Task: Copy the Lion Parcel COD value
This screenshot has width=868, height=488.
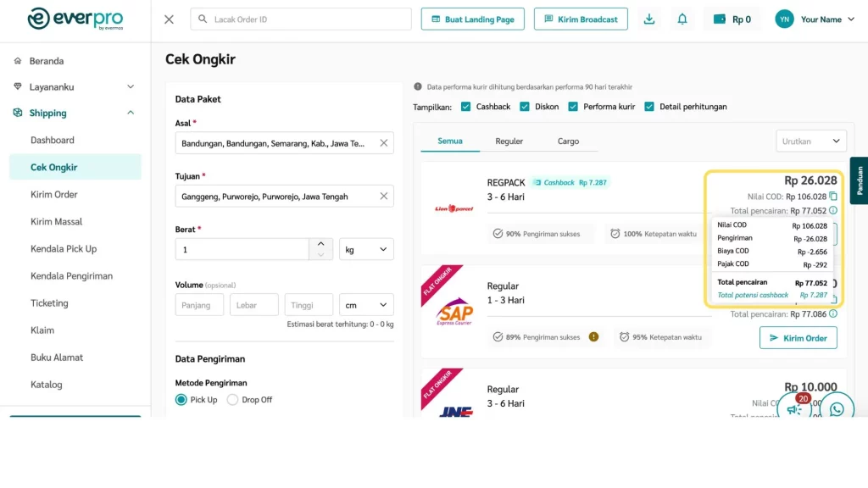Action: (x=833, y=197)
